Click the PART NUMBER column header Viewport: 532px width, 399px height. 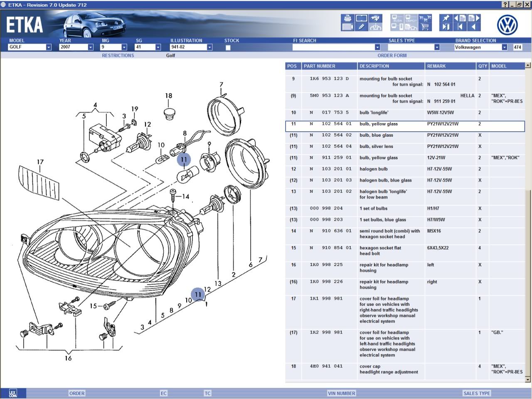329,66
